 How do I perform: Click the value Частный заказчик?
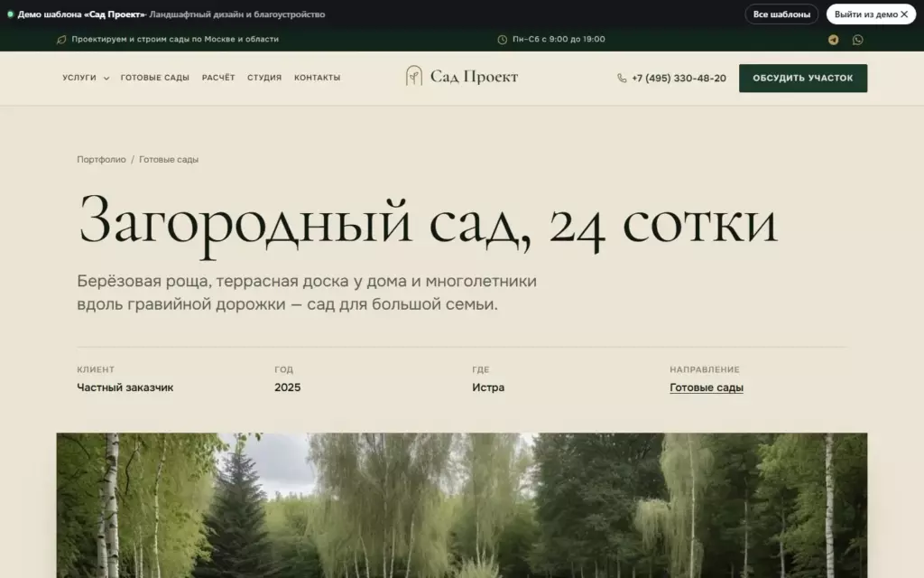(x=125, y=387)
